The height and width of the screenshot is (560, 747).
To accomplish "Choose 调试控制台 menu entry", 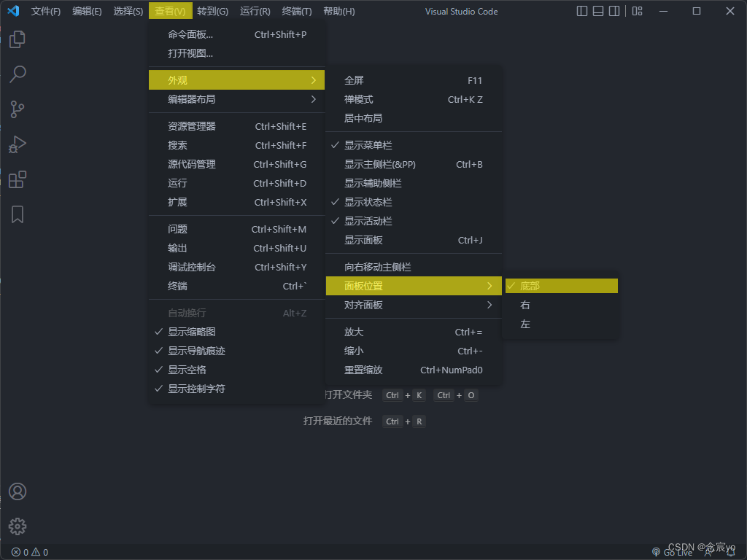I will click(237, 267).
